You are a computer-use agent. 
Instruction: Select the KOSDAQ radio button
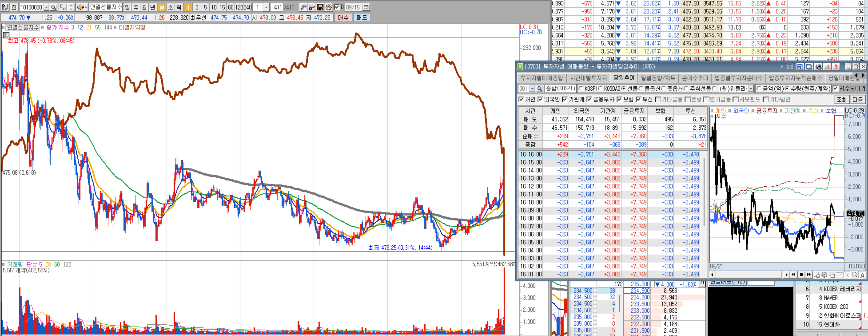[x=601, y=89]
